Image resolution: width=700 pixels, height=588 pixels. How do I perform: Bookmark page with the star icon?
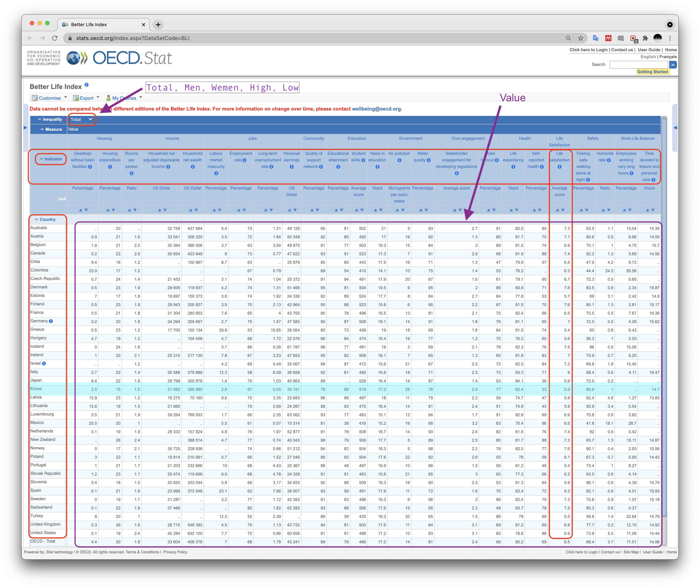click(x=581, y=38)
